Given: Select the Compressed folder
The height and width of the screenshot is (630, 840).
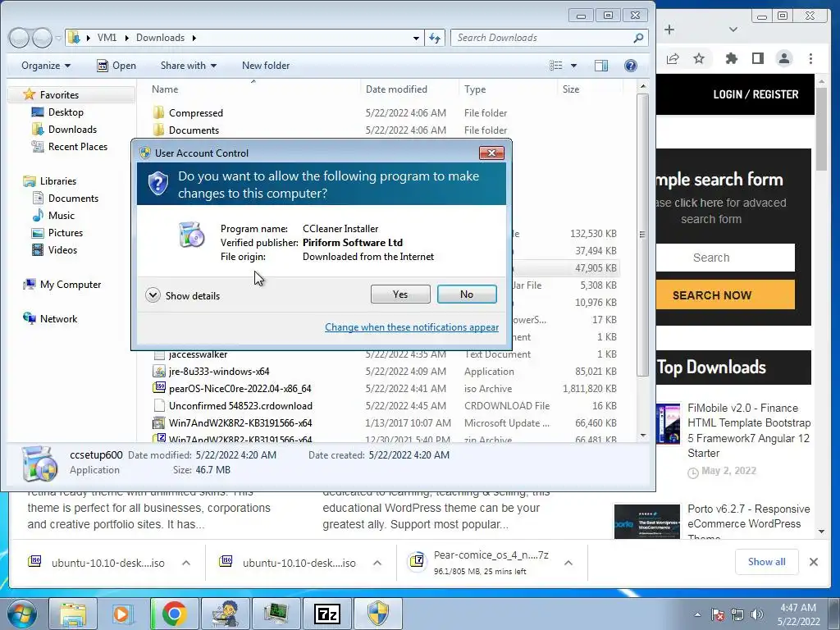Looking at the screenshot, I should point(195,113).
